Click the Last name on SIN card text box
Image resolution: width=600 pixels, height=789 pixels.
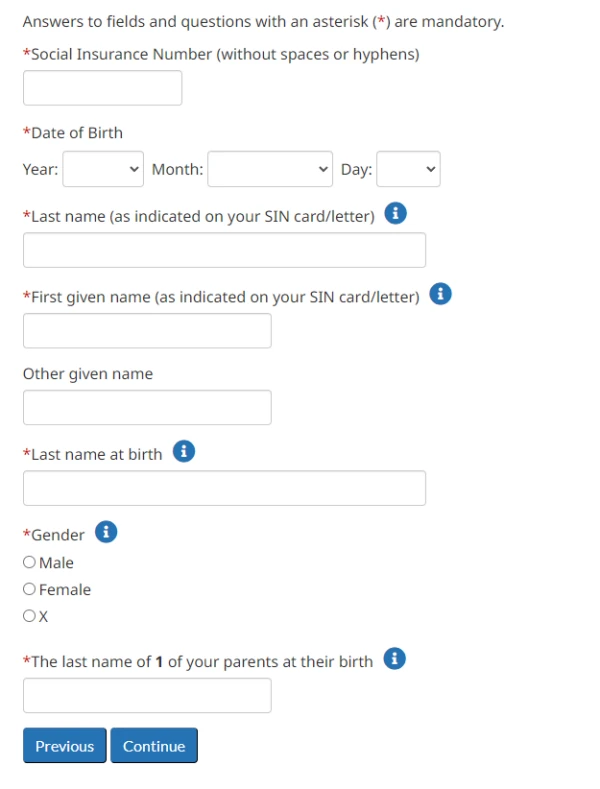224,250
